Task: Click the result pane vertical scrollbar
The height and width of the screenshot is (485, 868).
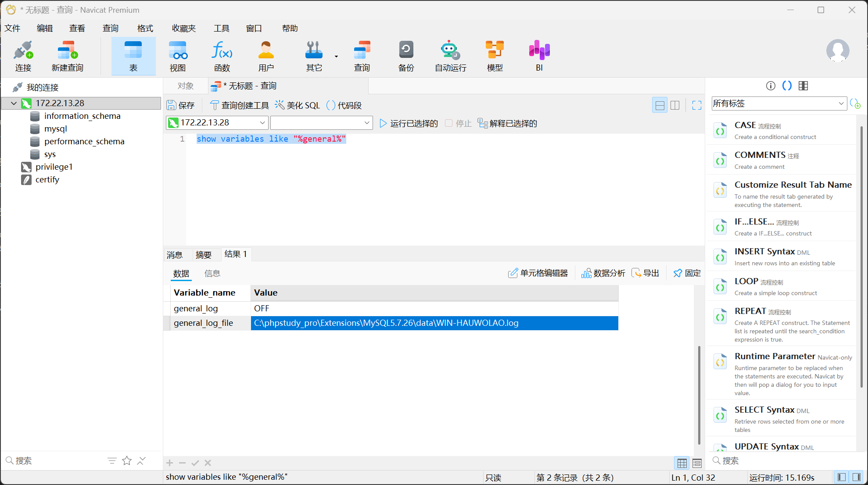Action: (699, 395)
